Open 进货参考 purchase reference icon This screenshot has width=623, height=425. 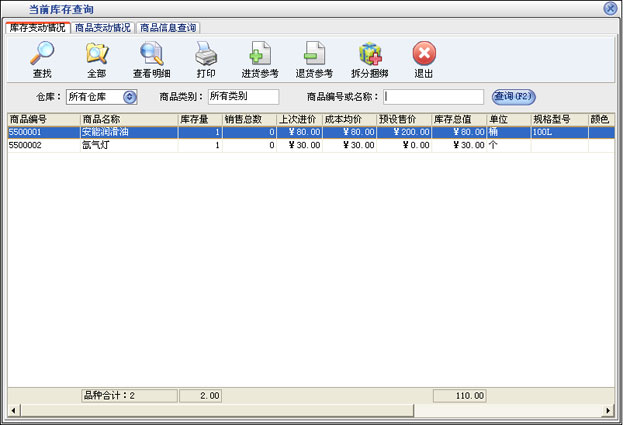pos(260,54)
